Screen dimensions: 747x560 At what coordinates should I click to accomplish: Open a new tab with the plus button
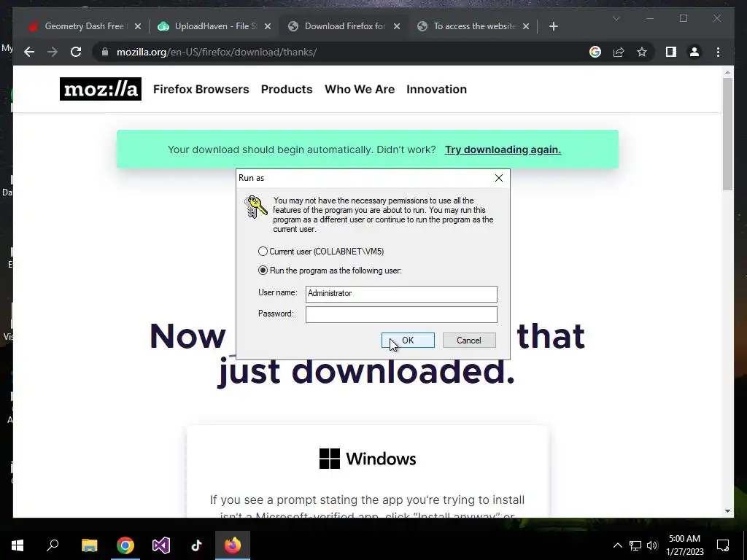[553, 26]
